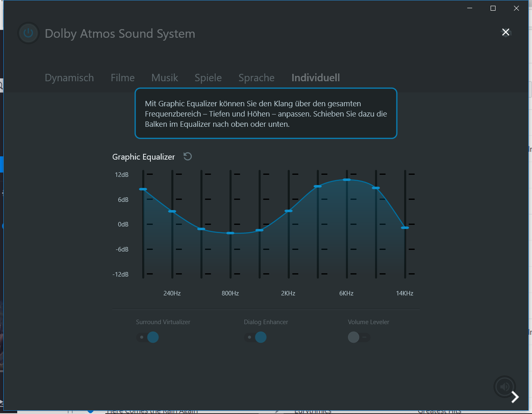Toggle the Surround Virtualizer switch
The width and height of the screenshot is (532, 414).
[148, 337]
